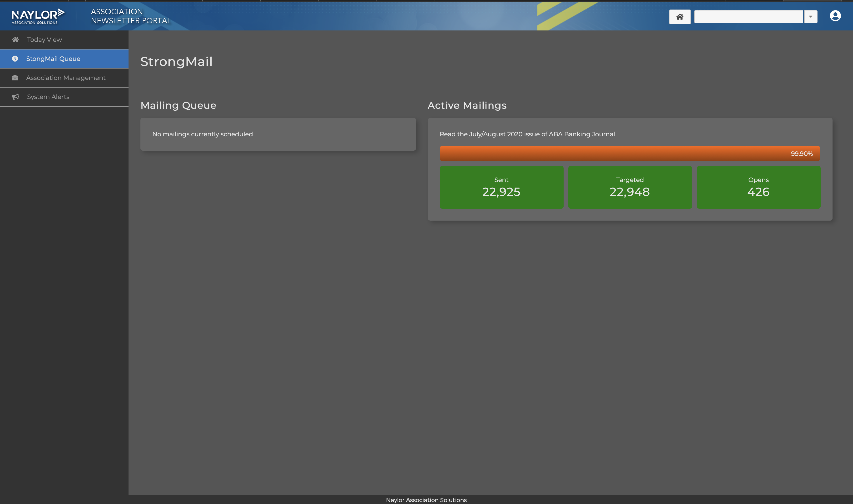The image size is (853, 504).
Task: Click 'No mailings currently scheduled' message
Action: pos(202,134)
